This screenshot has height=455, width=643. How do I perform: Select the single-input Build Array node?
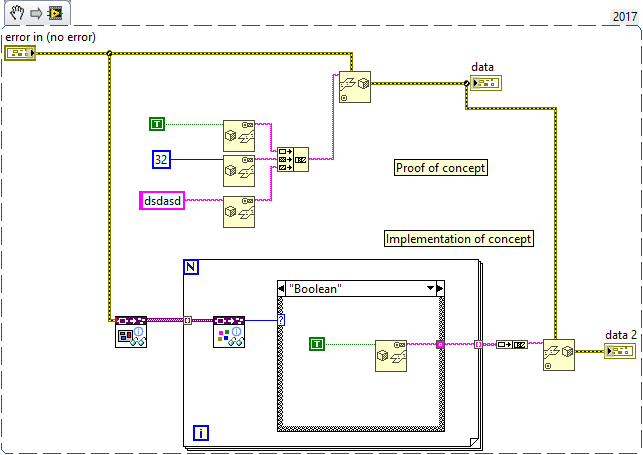click(x=512, y=345)
